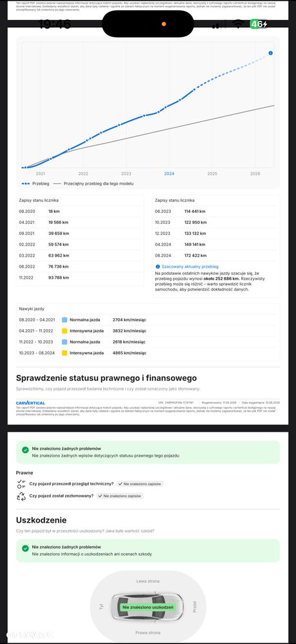Click the Nawyki jazdy section title
This screenshot has height=644, width=296.
coord(32,308)
